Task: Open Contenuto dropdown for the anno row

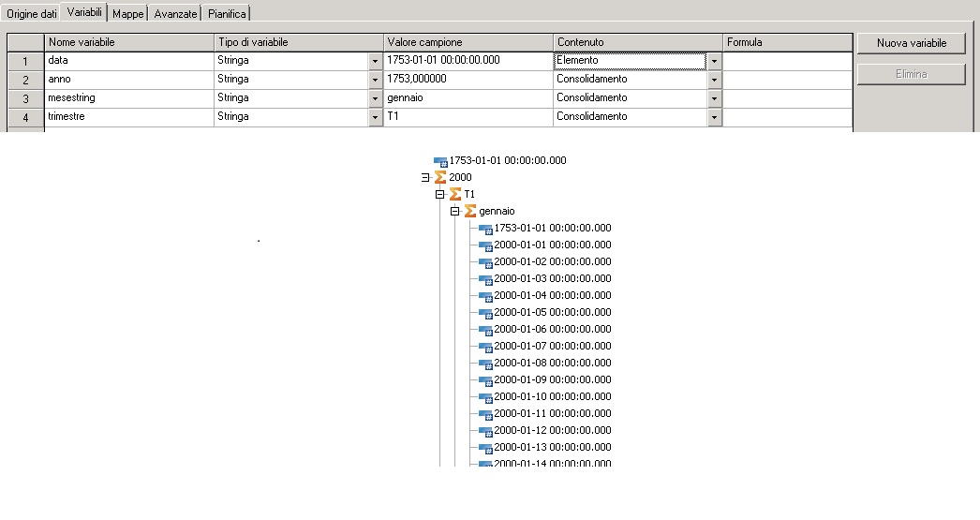Action: 714,80
